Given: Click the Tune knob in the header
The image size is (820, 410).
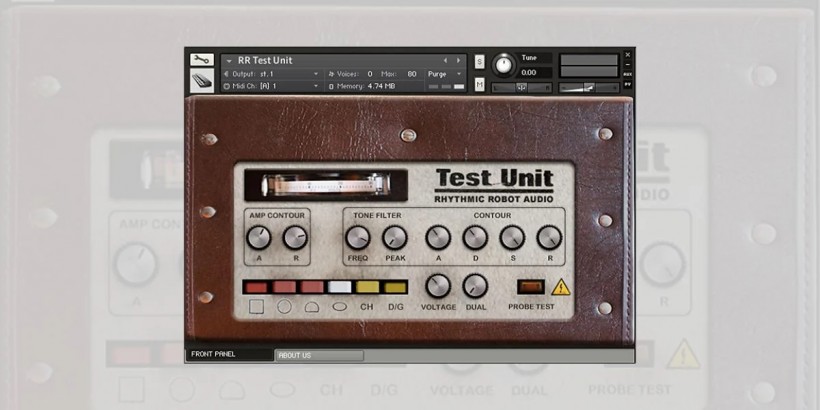Looking at the screenshot, I should pos(502,65).
